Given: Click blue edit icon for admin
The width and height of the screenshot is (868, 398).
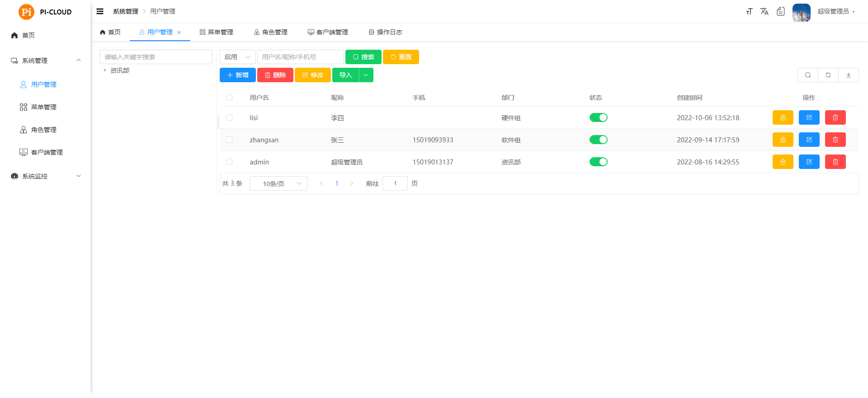Looking at the screenshot, I should 809,162.
